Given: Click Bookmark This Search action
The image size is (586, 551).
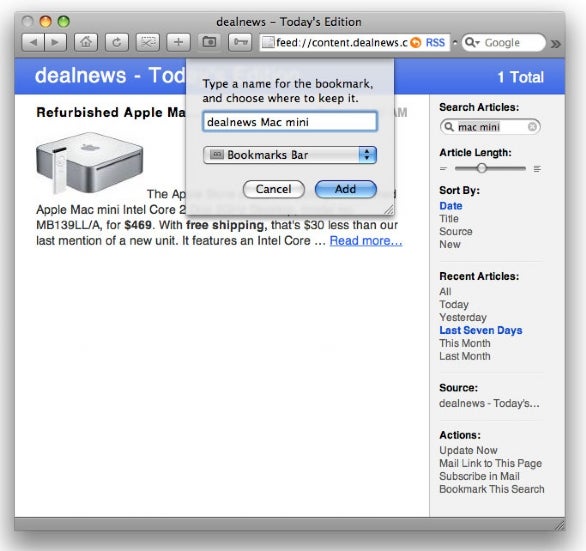Looking at the screenshot, I should tap(491, 489).
